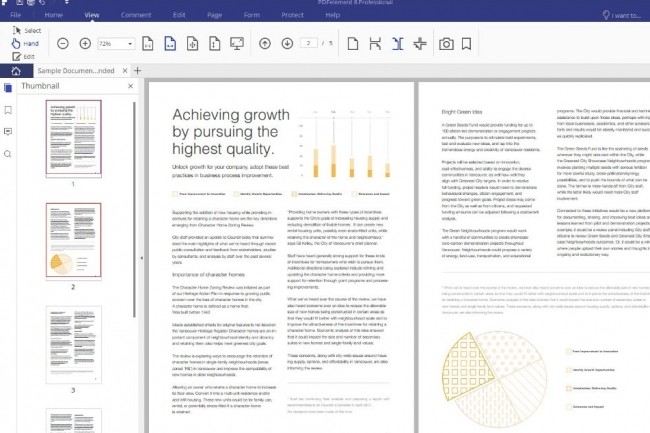Open the View tab
This screenshot has width=650, height=433.
coord(92,15)
